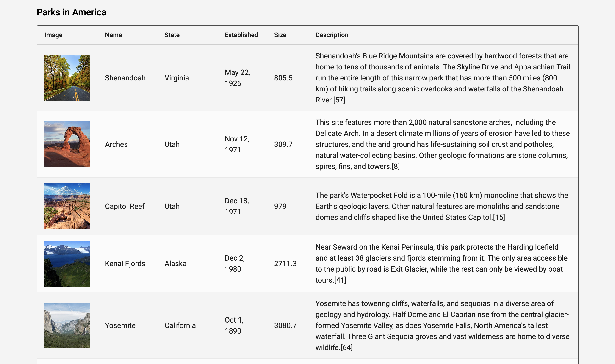The image size is (615, 364).
Task: Click the Kenai Fjords park image
Action: click(67, 263)
